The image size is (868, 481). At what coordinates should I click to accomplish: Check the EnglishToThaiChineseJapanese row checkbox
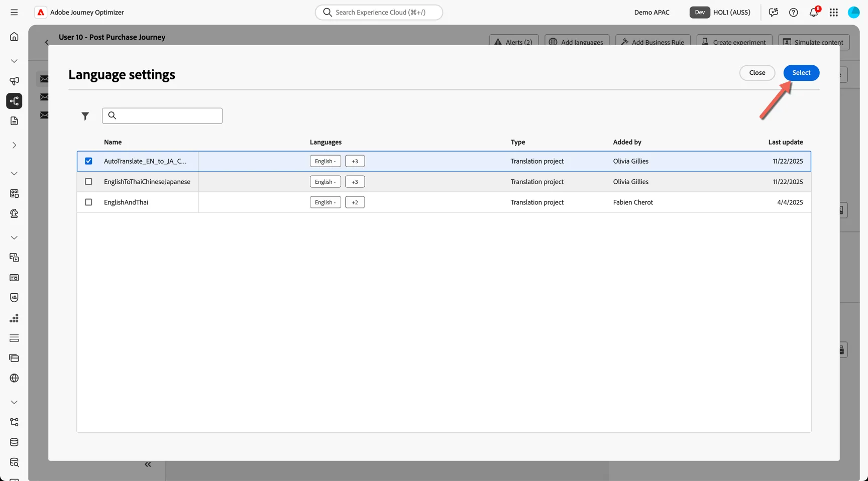coord(88,182)
